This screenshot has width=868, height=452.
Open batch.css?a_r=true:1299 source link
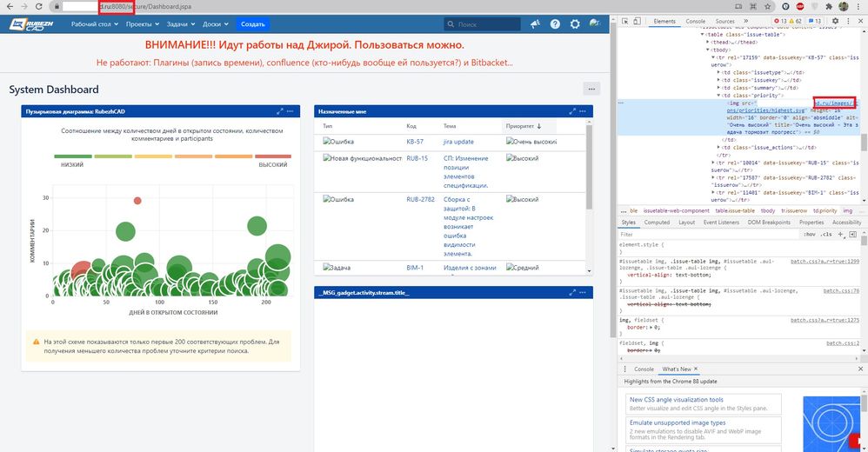tap(825, 261)
